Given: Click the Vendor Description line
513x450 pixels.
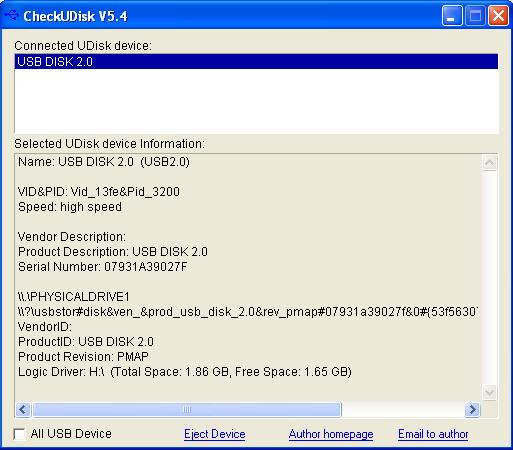Looking at the screenshot, I should point(72,237).
